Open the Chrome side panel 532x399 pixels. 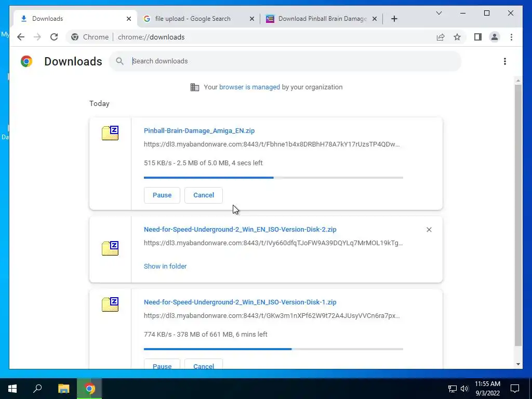point(478,37)
